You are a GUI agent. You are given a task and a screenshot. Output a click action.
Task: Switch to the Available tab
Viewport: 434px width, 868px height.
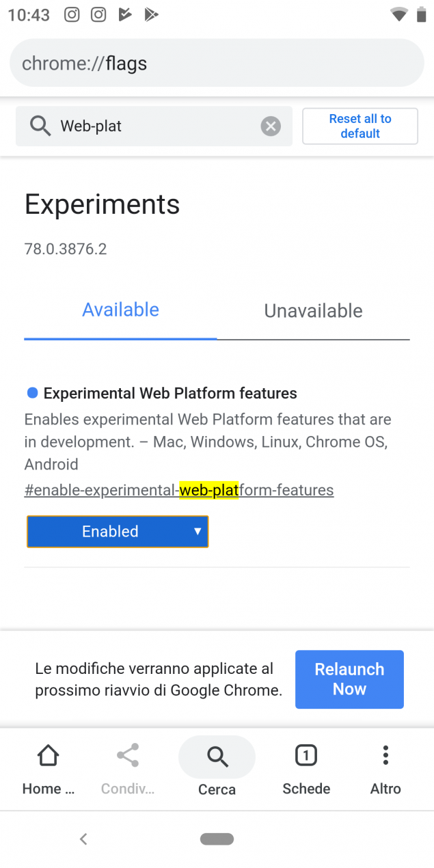click(120, 310)
